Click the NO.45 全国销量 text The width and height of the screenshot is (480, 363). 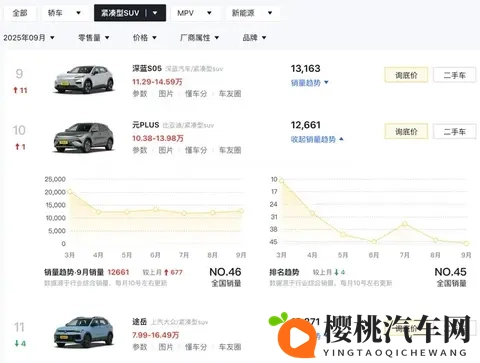[451, 277]
